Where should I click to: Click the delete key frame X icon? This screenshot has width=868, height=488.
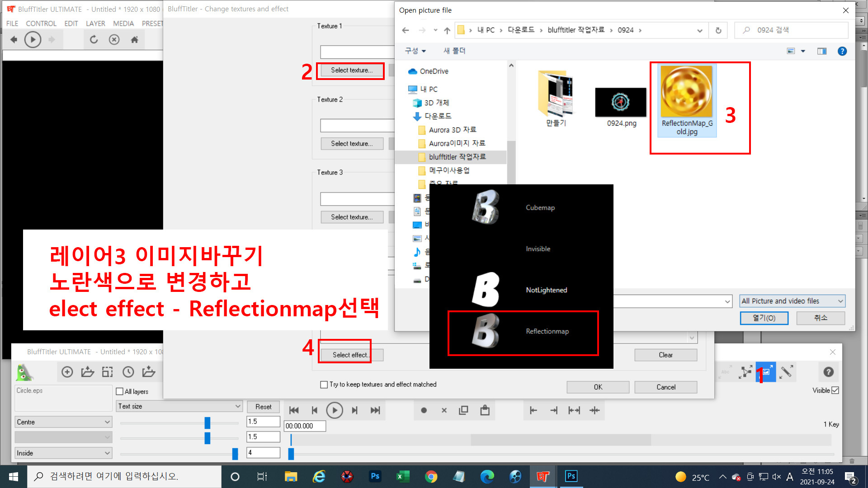(444, 410)
